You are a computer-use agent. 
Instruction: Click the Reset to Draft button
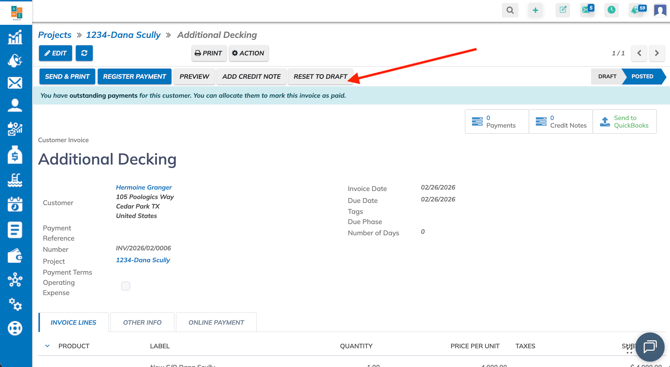pos(320,76)
